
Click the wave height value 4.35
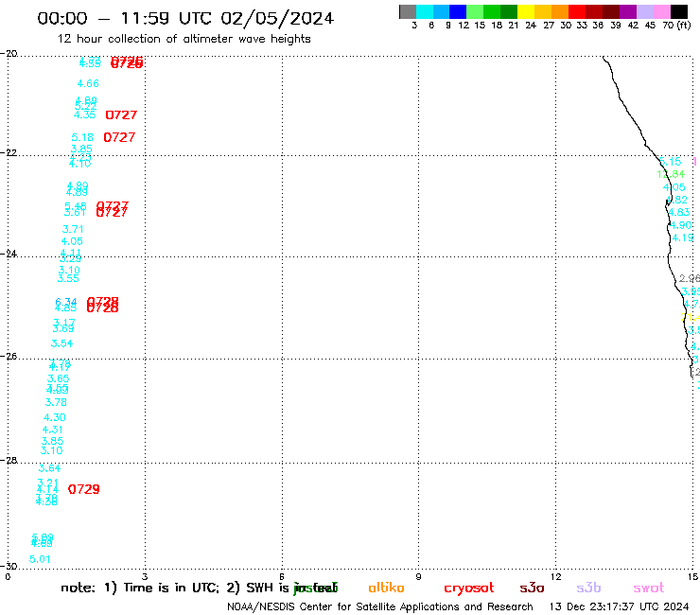[x=85, y=114]
